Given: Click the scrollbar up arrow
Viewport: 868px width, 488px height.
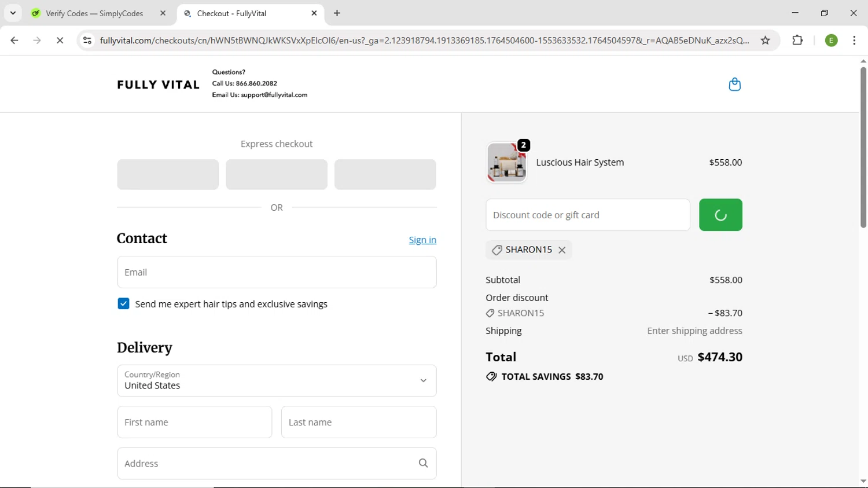Looking at the screenshot, I should (x=863, y=61).
